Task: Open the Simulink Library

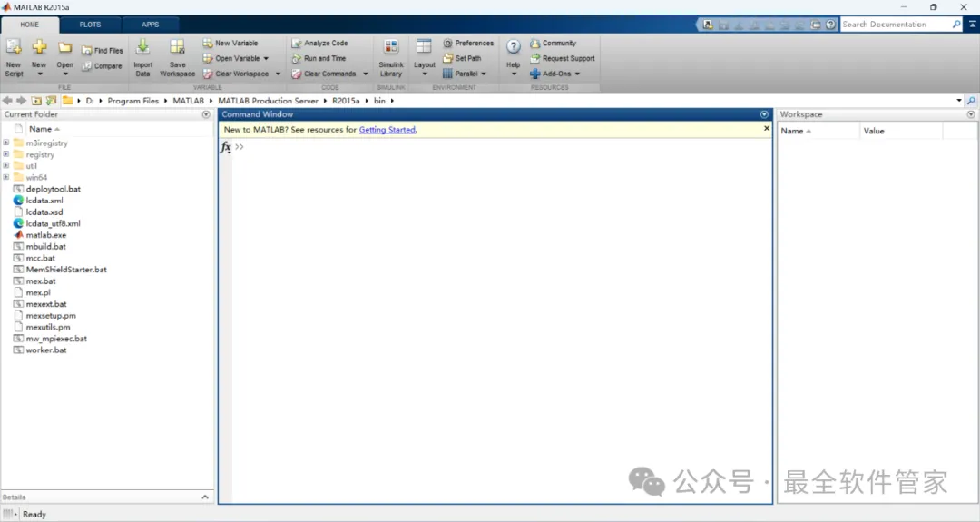Action: pos(391,57)
